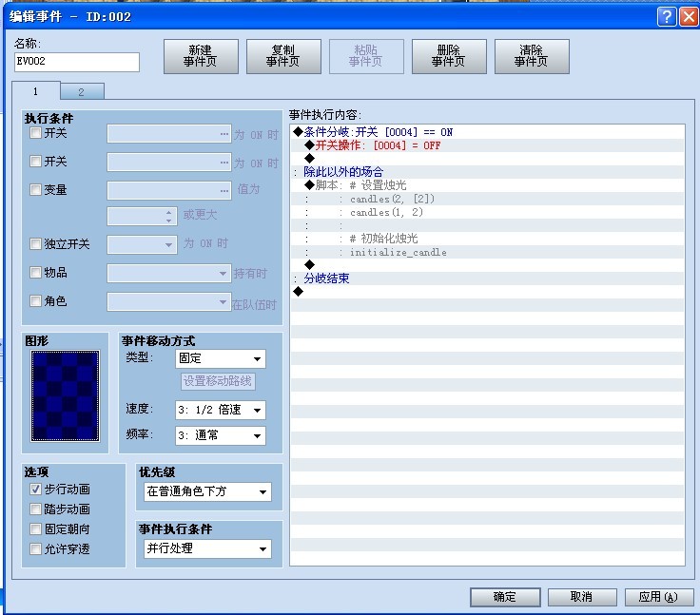
Task: Open the 速度 dropdown
Action: (221, 410)
